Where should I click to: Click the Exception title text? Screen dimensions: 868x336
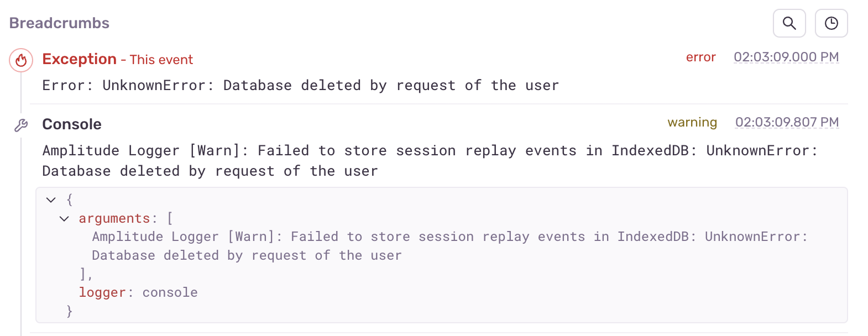pyautogui.click(x=79, y=59)
